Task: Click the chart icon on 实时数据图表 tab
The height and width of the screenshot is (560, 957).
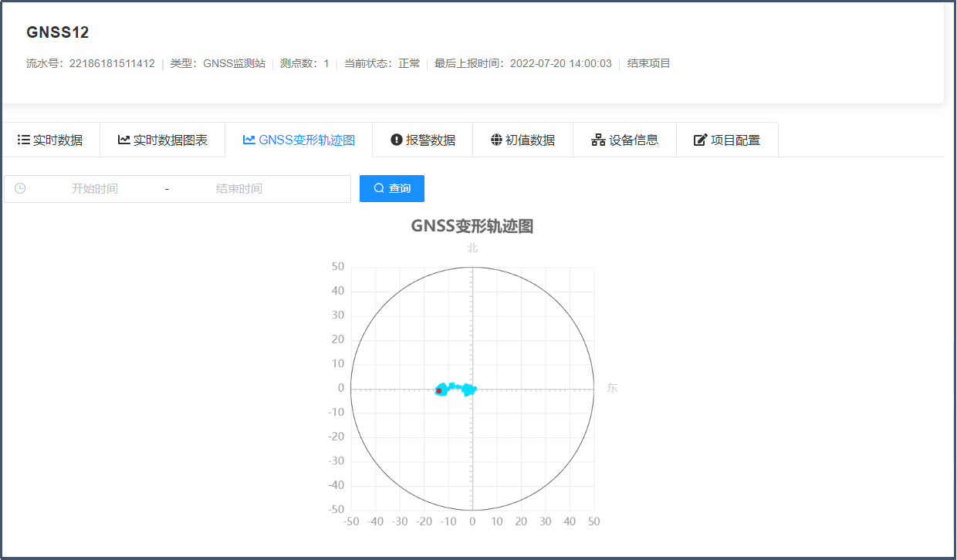Action: coord(123,140)
